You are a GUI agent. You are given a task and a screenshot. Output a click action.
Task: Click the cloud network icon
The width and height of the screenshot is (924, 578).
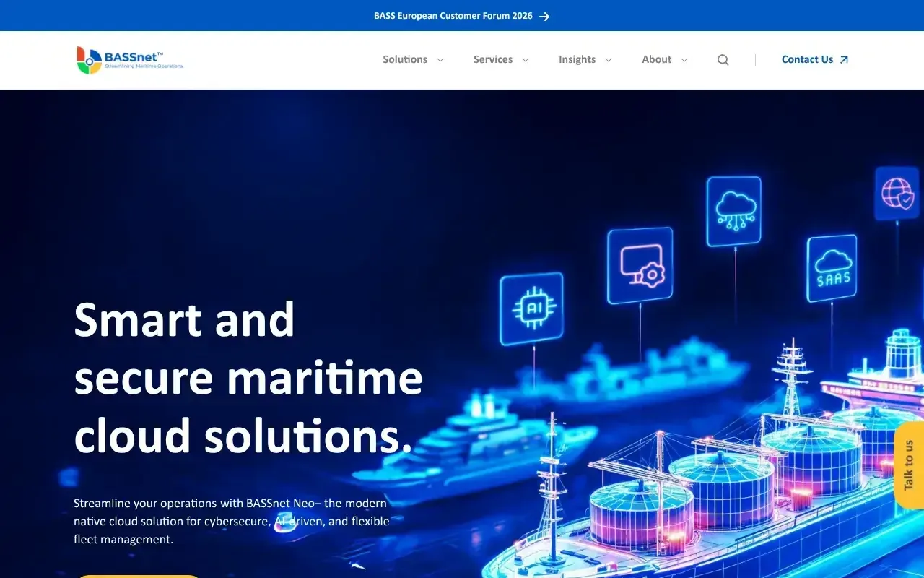(x=734, y=211)
